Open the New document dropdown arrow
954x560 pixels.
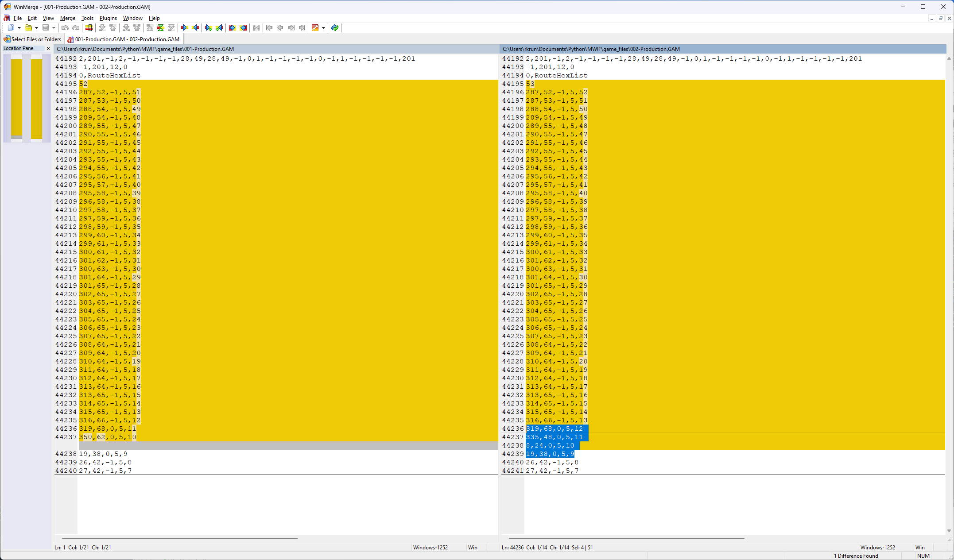pyautogui.click(x=19, y=28)
